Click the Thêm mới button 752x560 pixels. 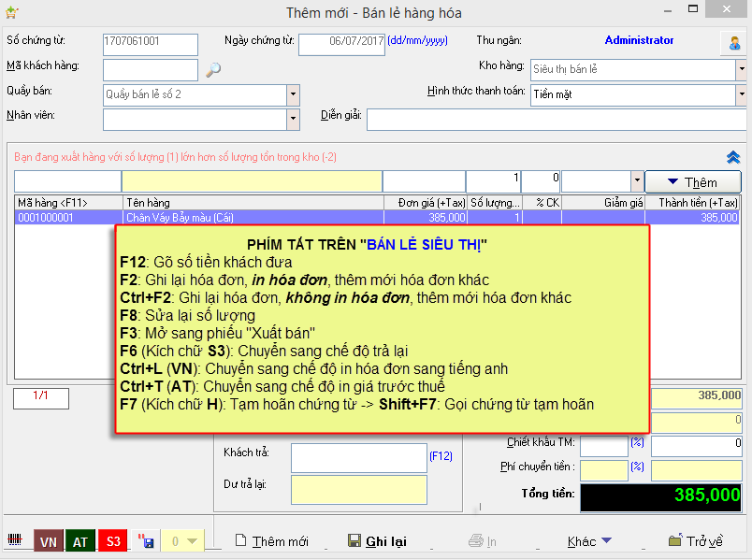pos(271,541)
